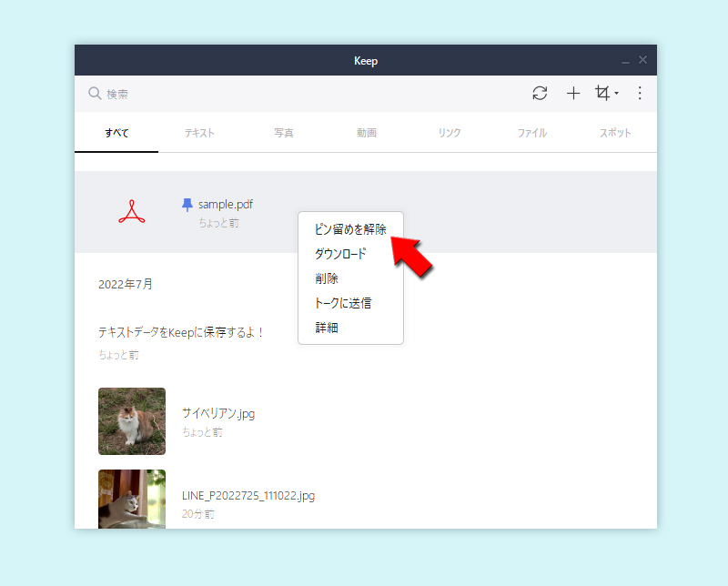Open the 写真 tab
Screen dimensions: 728x586
pos(283,132)
